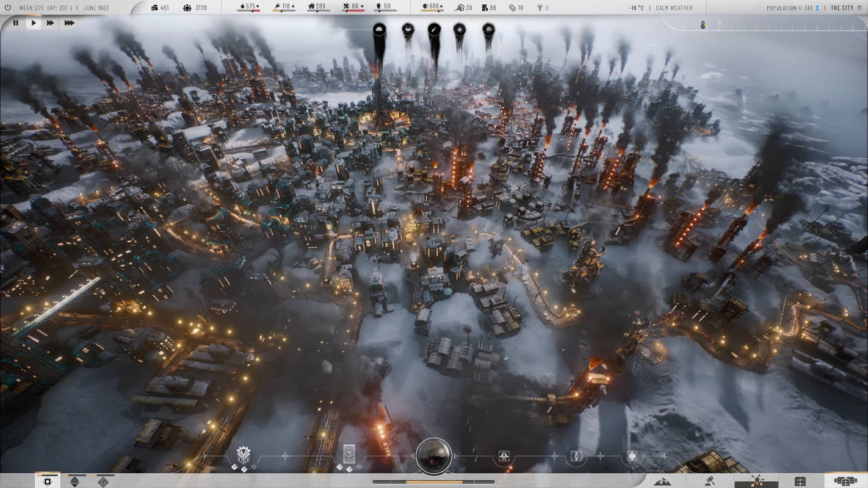Screen dimensions: 868x488
Task: Open the central generator orb
Action: click(434, 456)
